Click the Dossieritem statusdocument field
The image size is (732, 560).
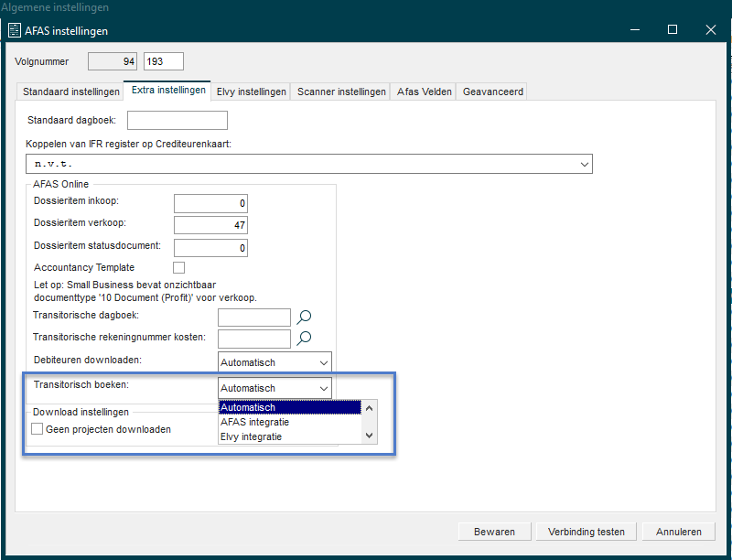[210, 248]
